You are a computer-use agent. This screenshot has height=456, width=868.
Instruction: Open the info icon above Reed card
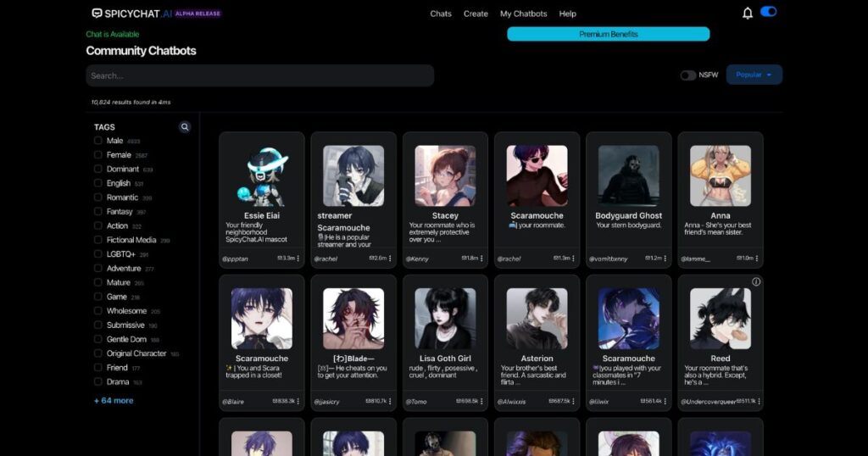pos(756,281)
